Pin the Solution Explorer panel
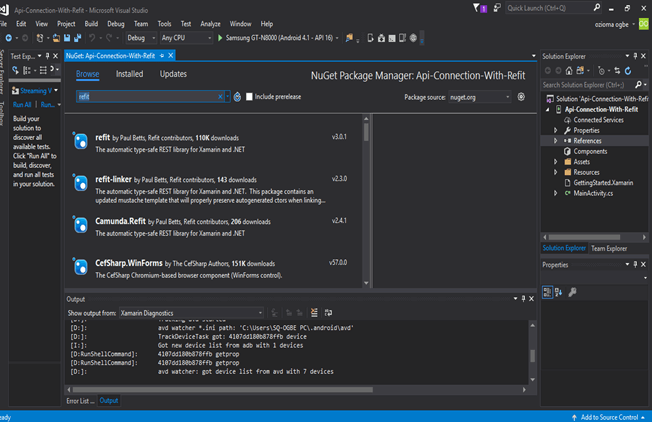Viewport: 652px width, 422px height. (635, 56)
